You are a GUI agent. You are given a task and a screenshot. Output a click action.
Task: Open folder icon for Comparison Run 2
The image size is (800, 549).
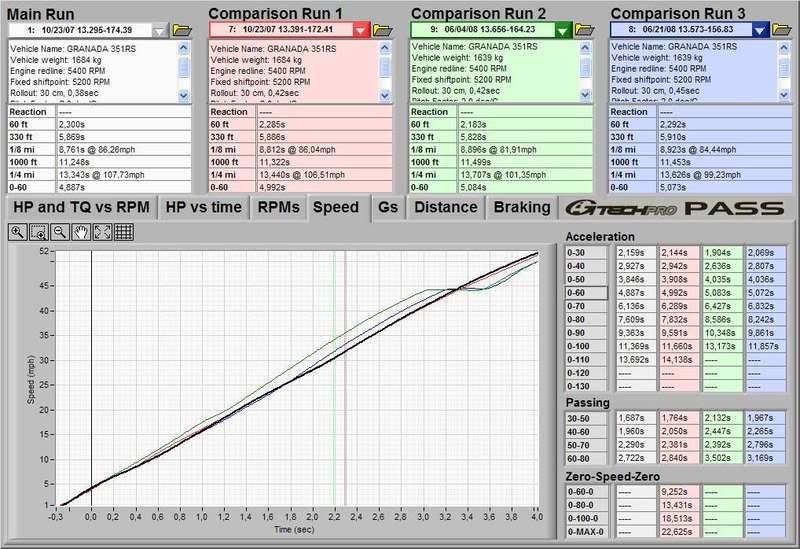coord(583,30)
